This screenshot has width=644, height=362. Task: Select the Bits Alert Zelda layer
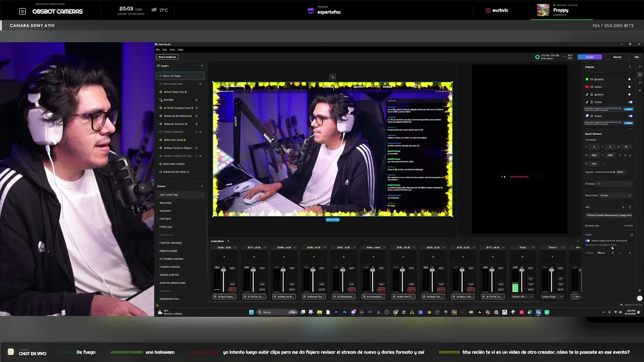pos(180,140)
